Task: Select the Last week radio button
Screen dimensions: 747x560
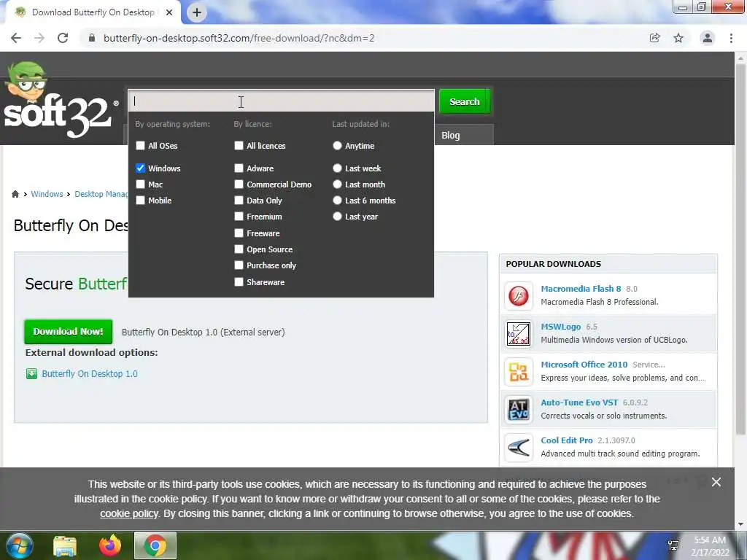Action: click(337, 168)
